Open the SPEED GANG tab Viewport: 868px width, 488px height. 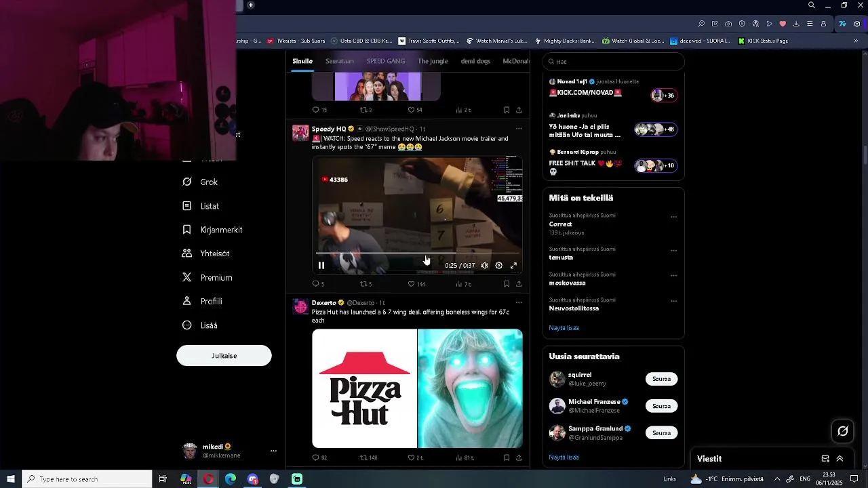(x=386, y=61)
